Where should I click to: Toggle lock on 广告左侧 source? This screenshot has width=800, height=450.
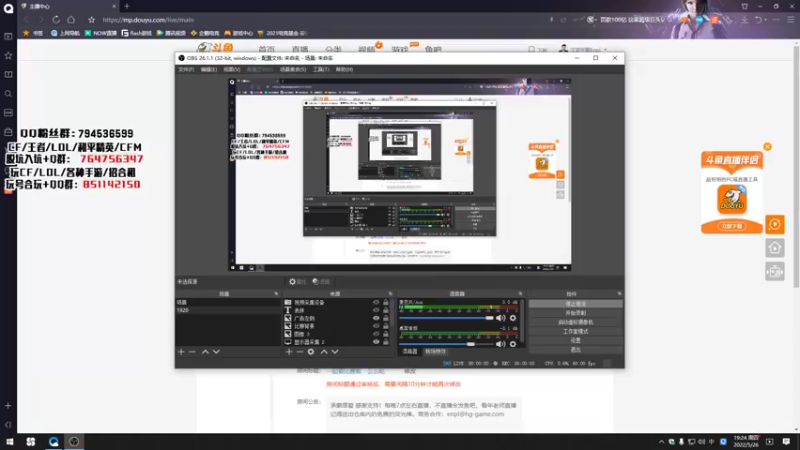coord(386,318)
